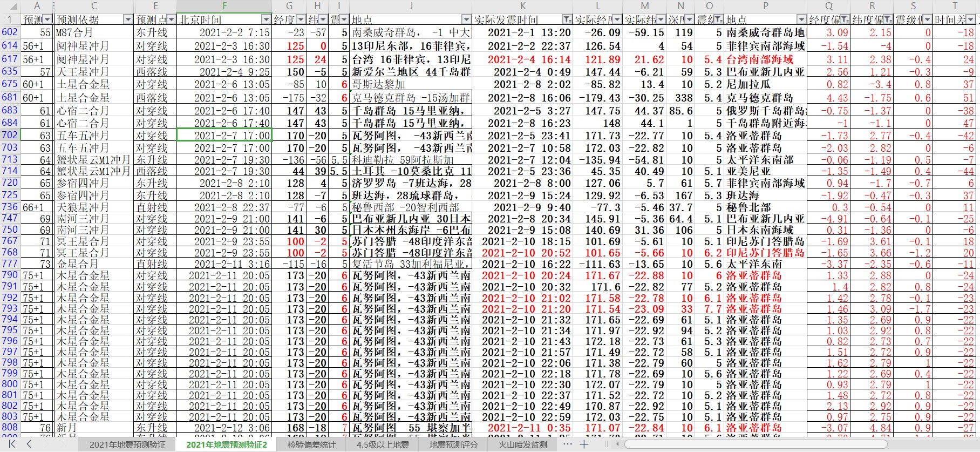This screenshot has width=980, height=452.
Task: Click the applied filter icon on 实际发震时间
Action: coord(566,20)
